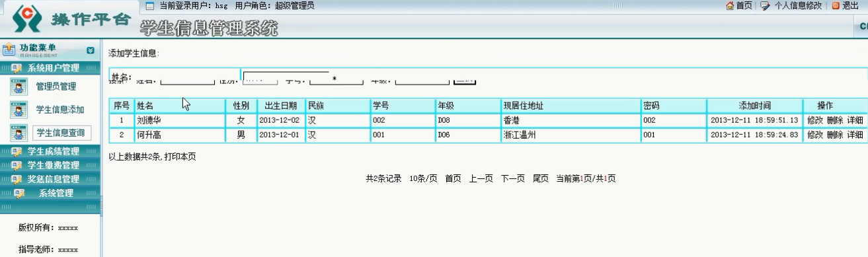Click 详细 for student 刘德华

[855, 120]
